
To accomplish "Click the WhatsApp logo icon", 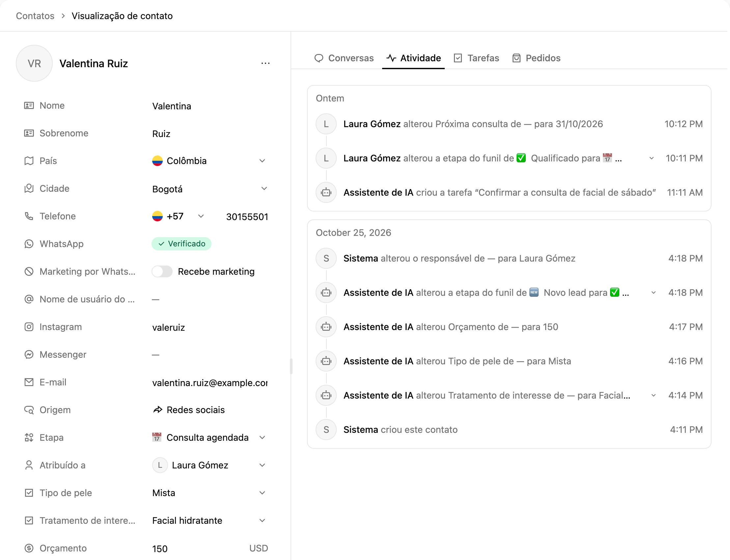I will click(29, 244).
